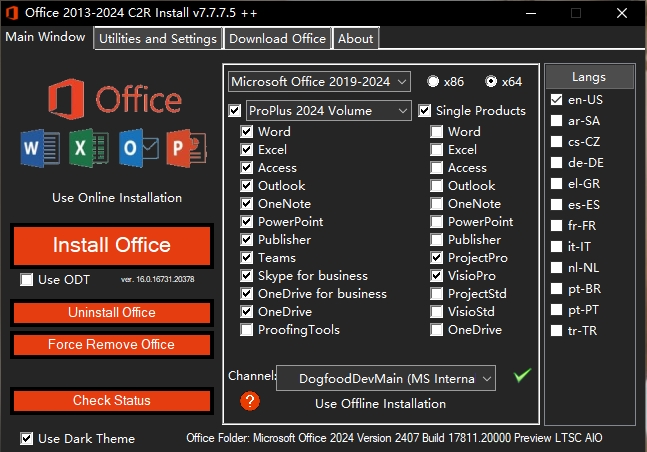Toggle the Use ODT checkbox

tap(26, 279)
